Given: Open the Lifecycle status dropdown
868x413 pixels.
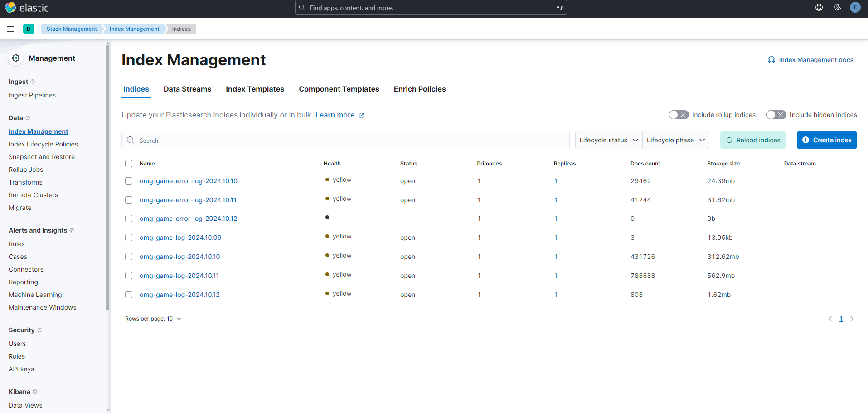Looking at the screenshot, I should (x=608, y=140).
